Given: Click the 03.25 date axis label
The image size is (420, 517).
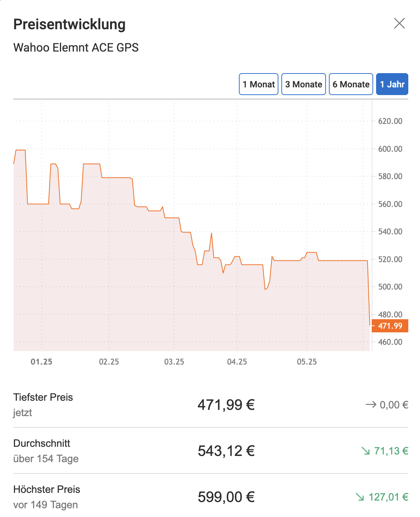Looking at the screenshot, I should pyautogui.click(x=174, y=362).
